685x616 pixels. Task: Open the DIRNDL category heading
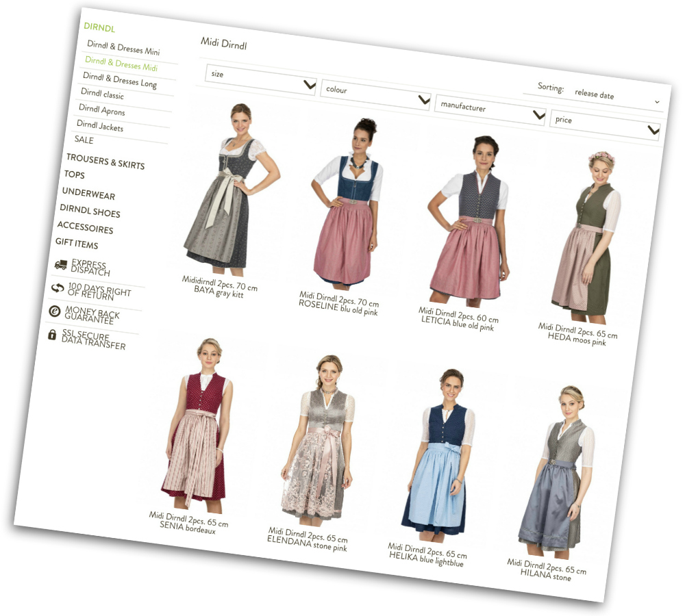[99, 28]
